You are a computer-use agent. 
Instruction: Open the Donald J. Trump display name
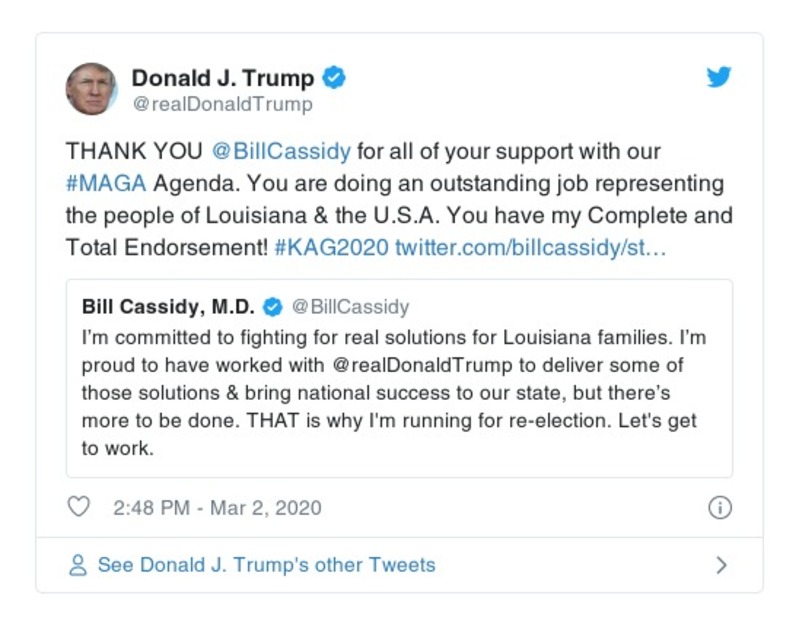(223, 77)
